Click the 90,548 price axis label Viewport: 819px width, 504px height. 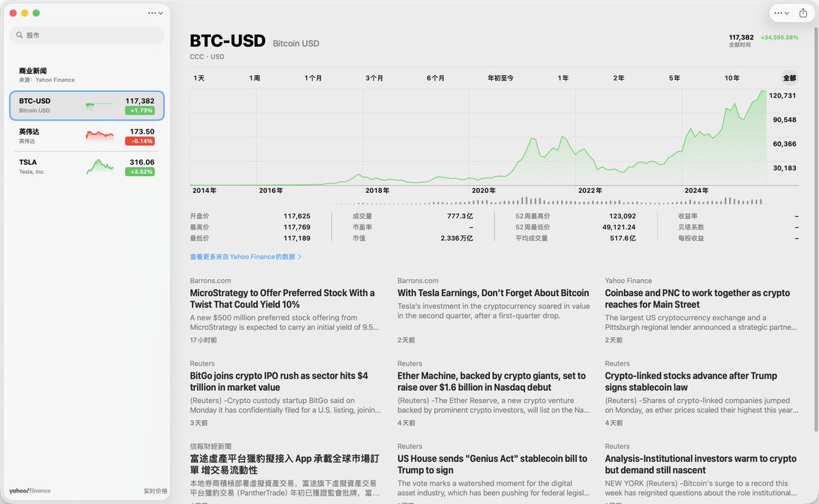pos(785,119)
